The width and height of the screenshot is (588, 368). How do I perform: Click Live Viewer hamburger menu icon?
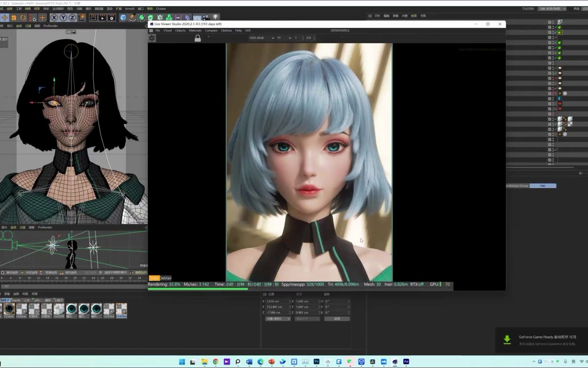click(x=151, y=30)
